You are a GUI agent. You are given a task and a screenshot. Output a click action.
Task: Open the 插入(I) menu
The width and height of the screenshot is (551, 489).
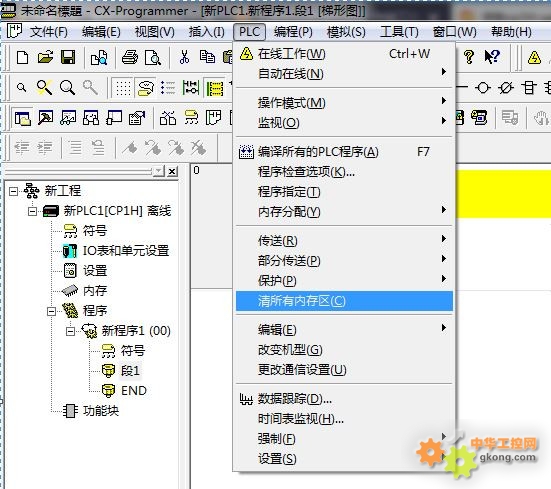point(207,32)
